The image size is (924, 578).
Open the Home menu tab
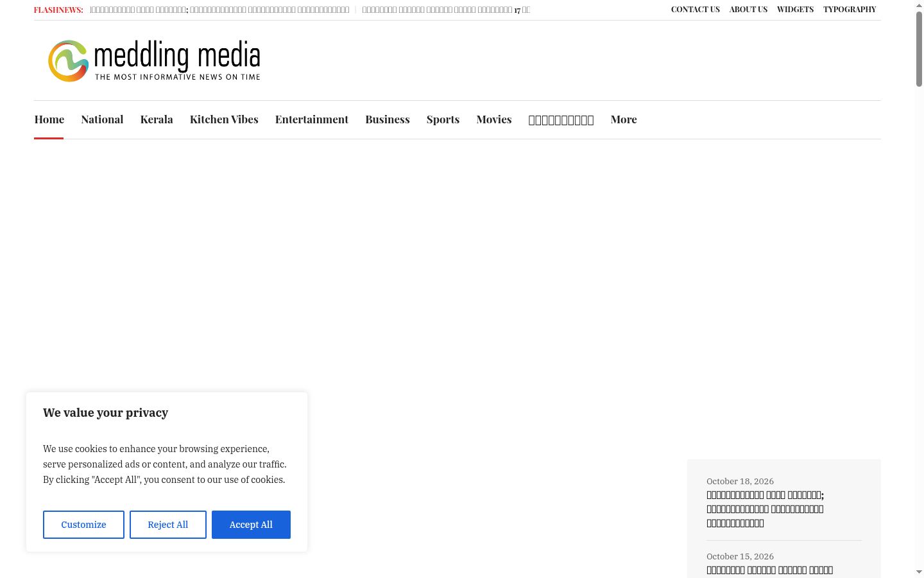pyautogui.click(x=49, y=119)
